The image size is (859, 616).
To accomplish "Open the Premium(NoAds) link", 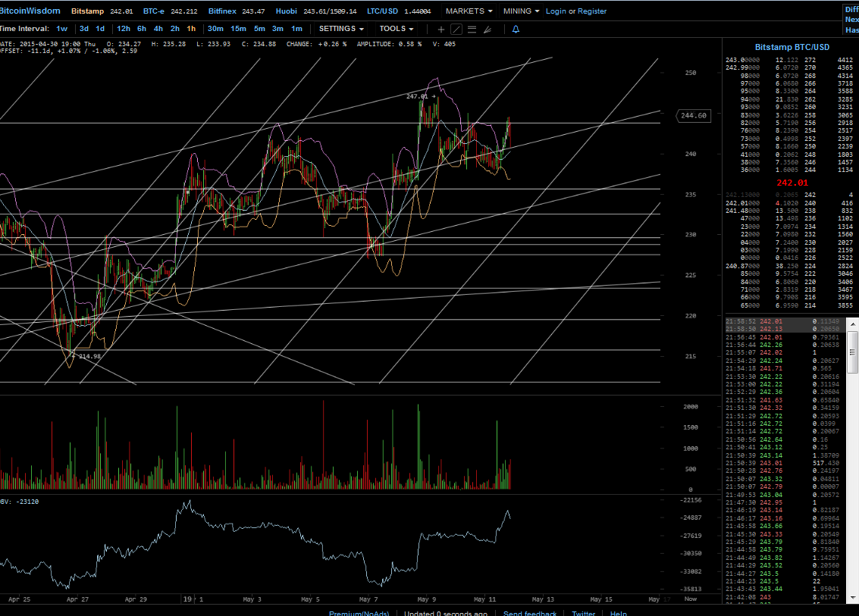I will tap(359, 613).
